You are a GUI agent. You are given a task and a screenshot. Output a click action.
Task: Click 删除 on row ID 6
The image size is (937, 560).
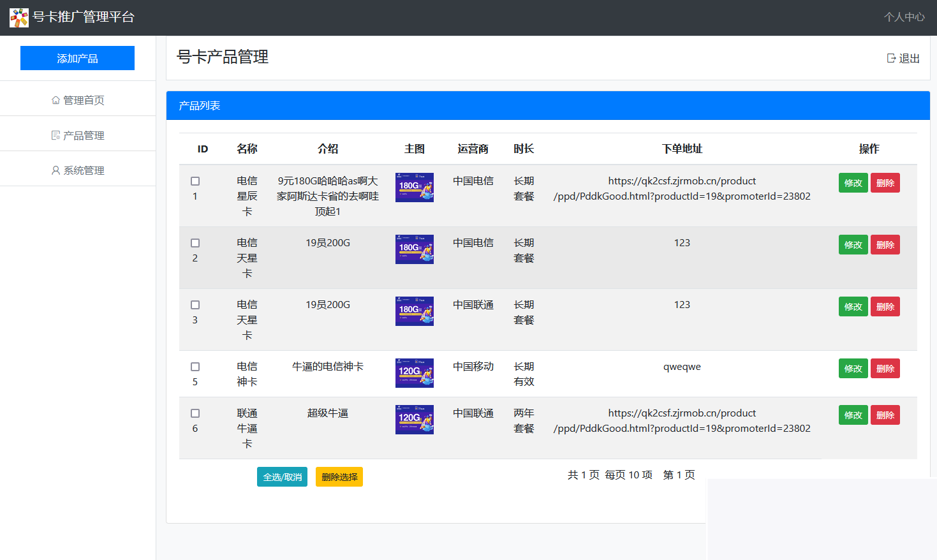point(885,415)
